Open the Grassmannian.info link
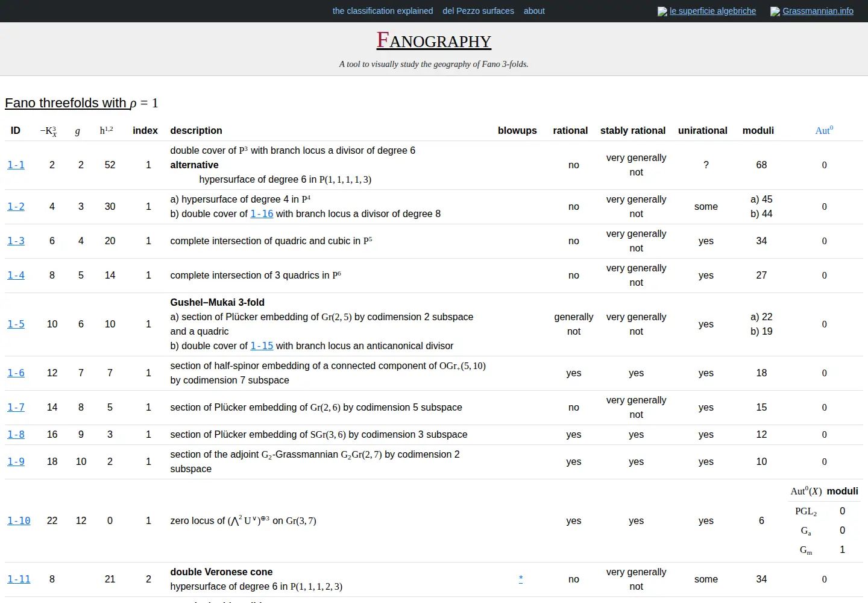868x603 pixels. (818, 11)
